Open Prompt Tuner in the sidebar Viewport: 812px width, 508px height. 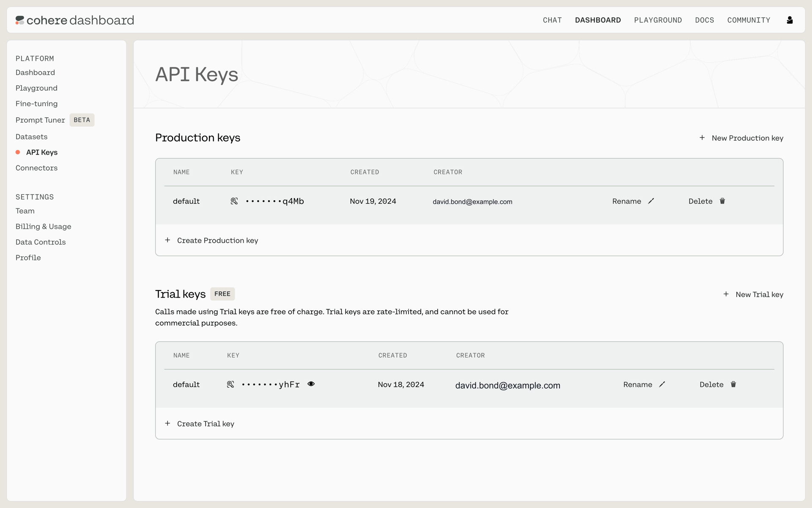coord(40,120)
